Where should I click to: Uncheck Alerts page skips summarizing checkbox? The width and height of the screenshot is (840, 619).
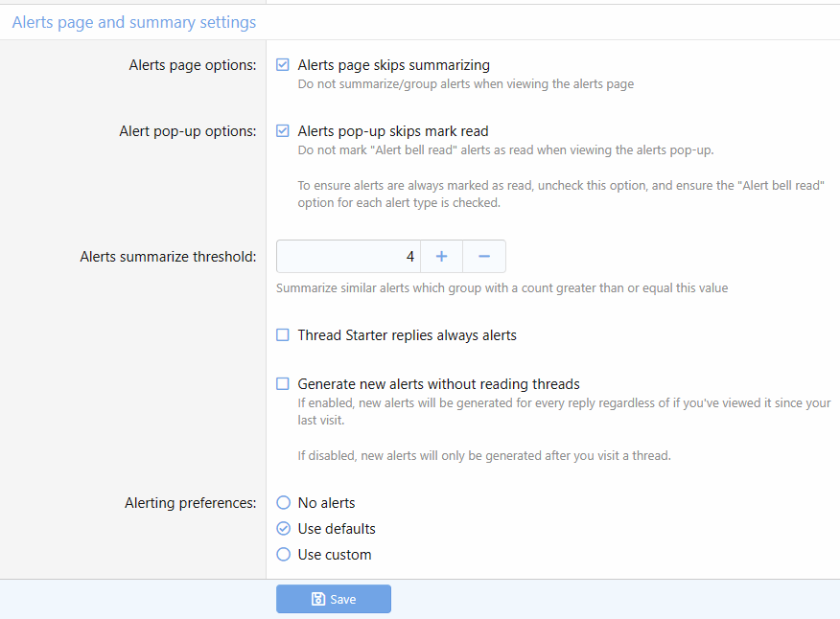tap(283, 65)
